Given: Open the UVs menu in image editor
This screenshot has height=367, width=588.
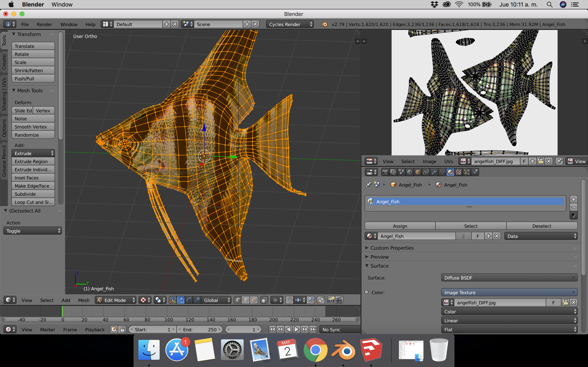Looking at the screenshot, I should point(449,161).
